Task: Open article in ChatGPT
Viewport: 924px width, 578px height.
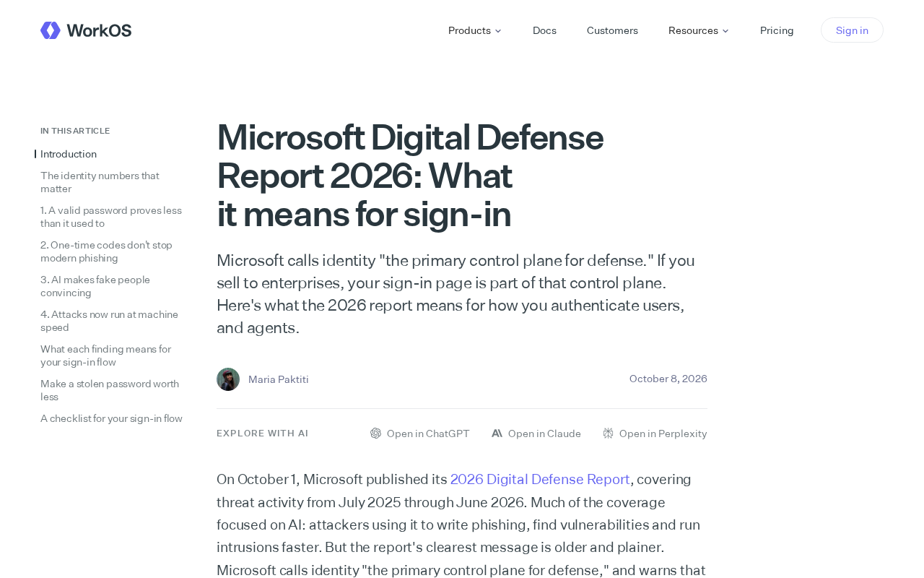Action: pyautogui.click(x=419, y=433)
